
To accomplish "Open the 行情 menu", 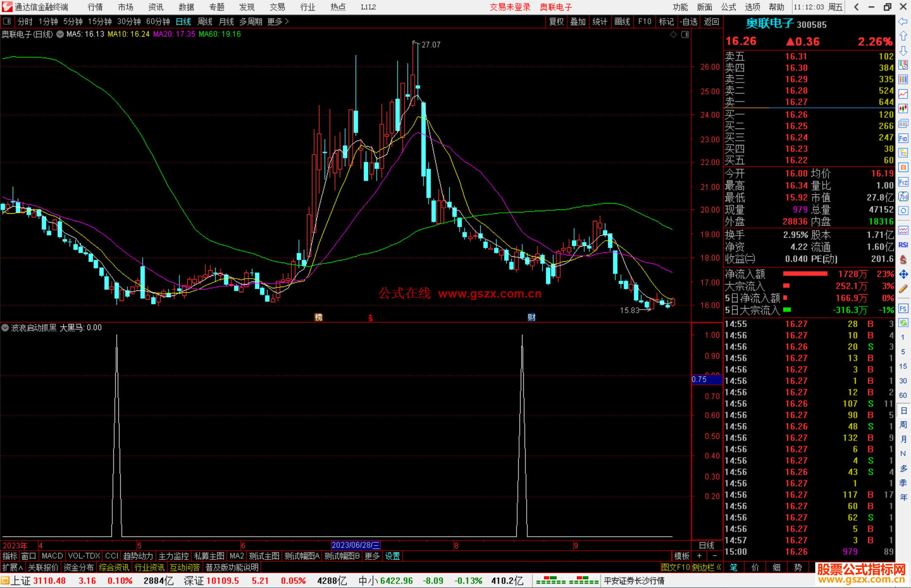I will click(95, 7).
